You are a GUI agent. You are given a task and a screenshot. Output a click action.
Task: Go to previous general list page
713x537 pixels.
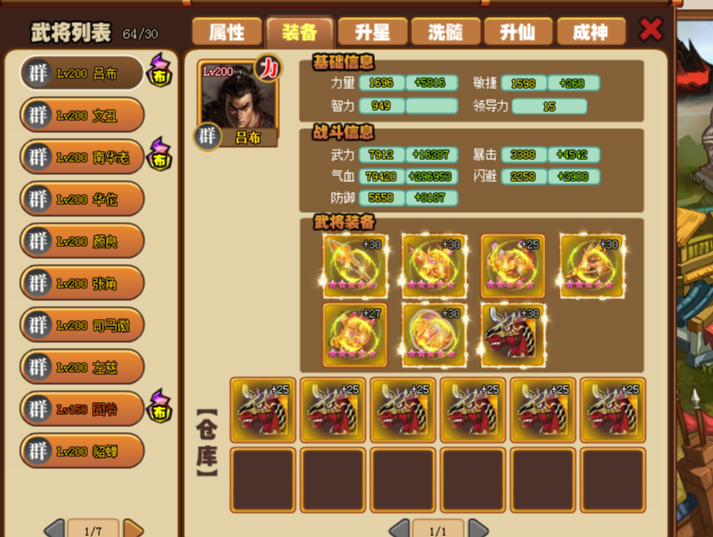[55, 529]
